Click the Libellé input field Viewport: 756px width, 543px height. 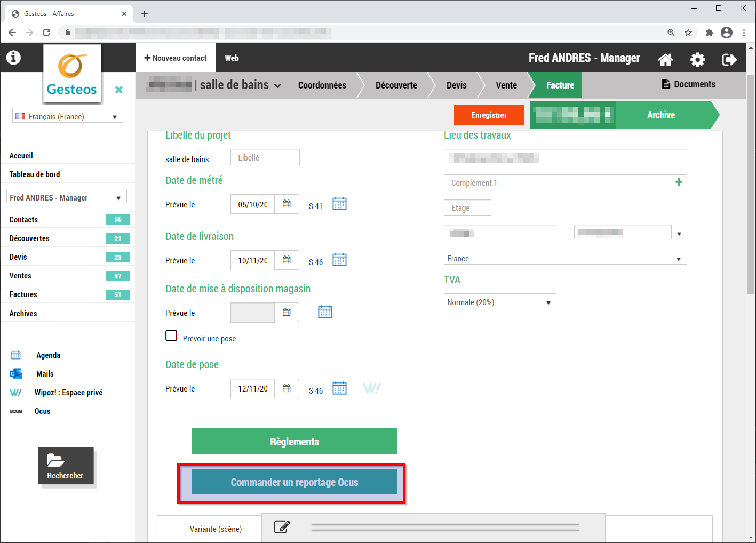click(x=265, y=157)
